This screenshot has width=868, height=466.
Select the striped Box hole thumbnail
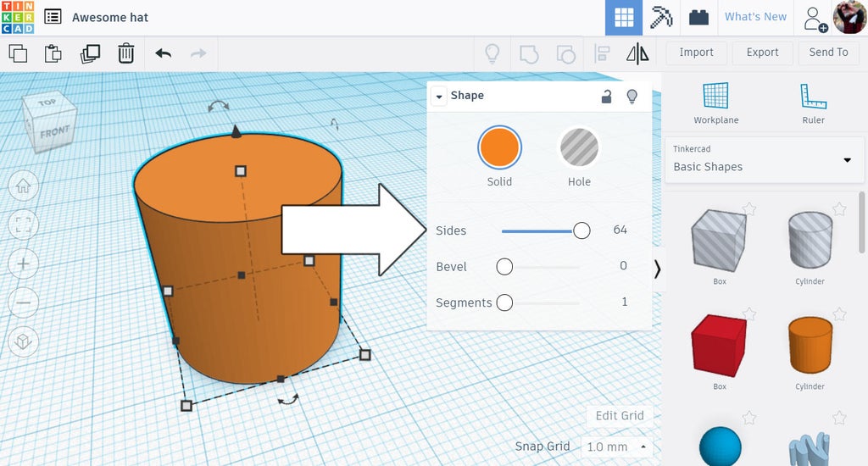pos(719,240)
